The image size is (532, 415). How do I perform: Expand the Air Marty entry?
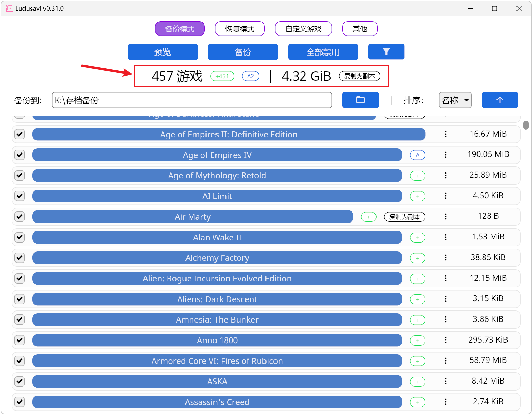[193, 217]
